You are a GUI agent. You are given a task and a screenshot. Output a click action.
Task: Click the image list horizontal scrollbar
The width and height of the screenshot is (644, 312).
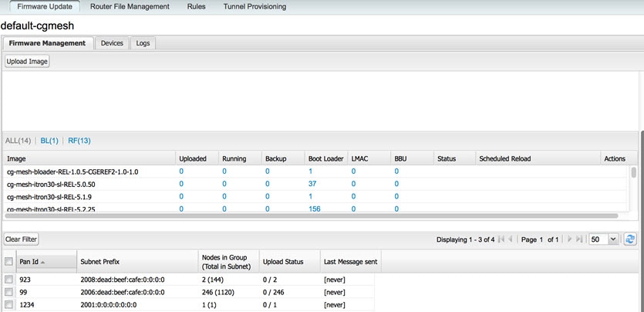coord(312,215)
